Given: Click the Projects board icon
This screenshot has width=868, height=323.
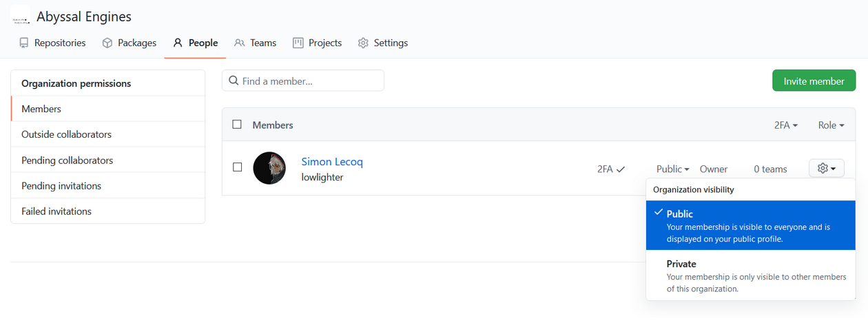Looking at the screenshot, I should pyautogui.click(x=298, y=43).
